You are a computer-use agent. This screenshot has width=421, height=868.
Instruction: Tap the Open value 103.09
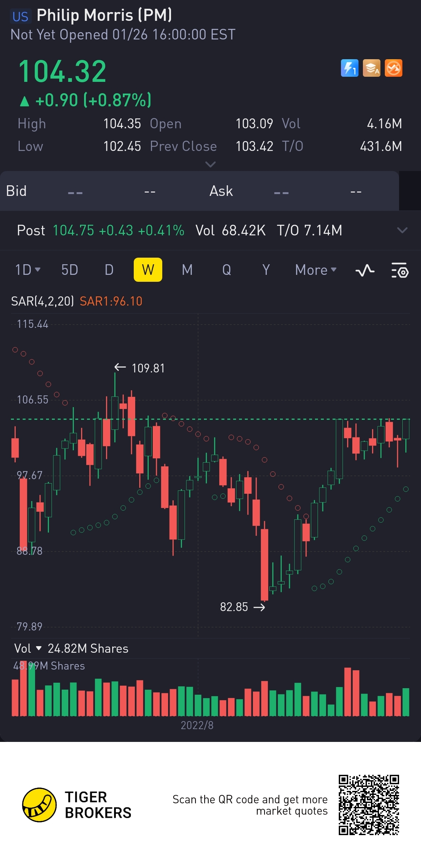tap(254, 124)
